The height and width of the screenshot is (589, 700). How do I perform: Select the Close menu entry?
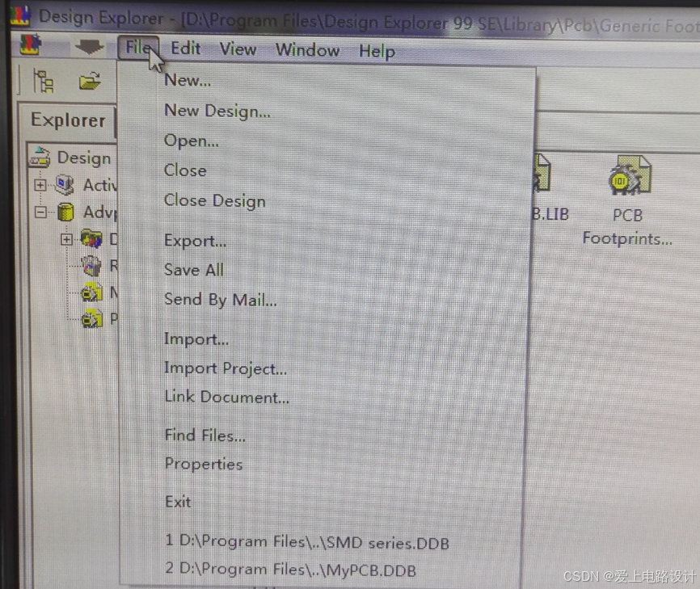point(185,170)
